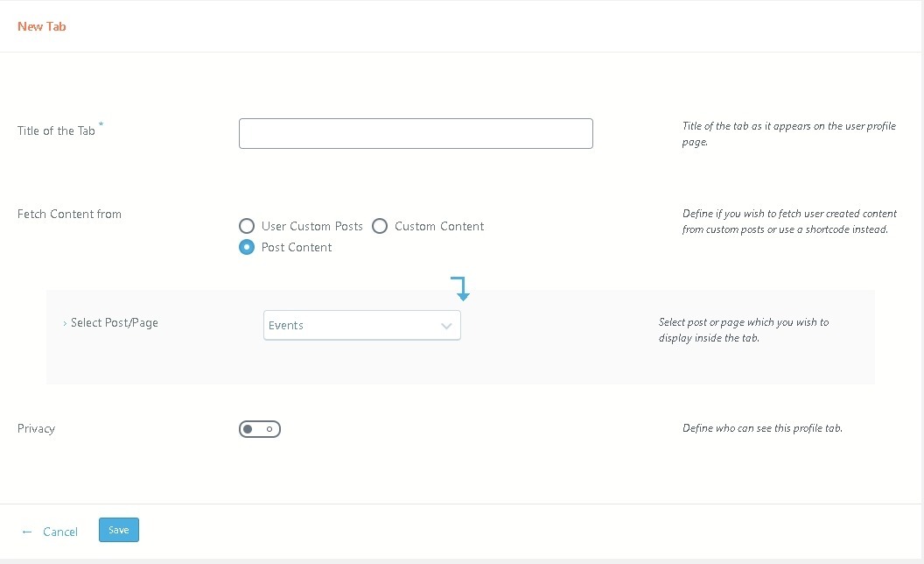Select the Post Content radio button
The width and height of the screenshot is (924, 564).
click(247, 247)
